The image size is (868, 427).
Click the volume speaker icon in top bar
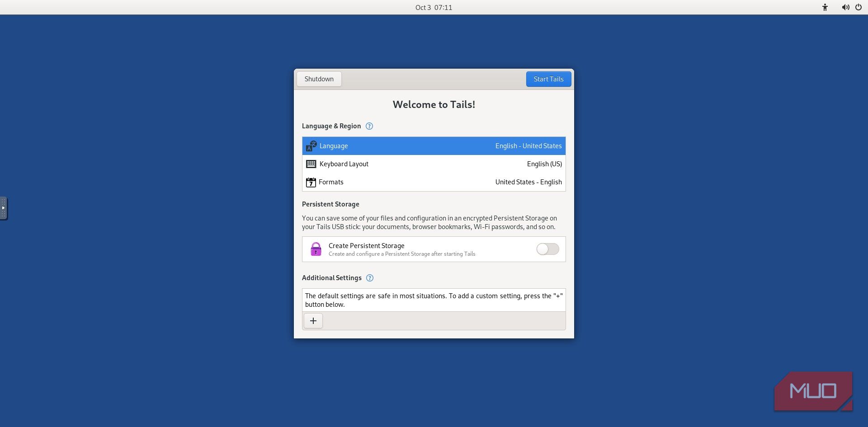point(845,7)
